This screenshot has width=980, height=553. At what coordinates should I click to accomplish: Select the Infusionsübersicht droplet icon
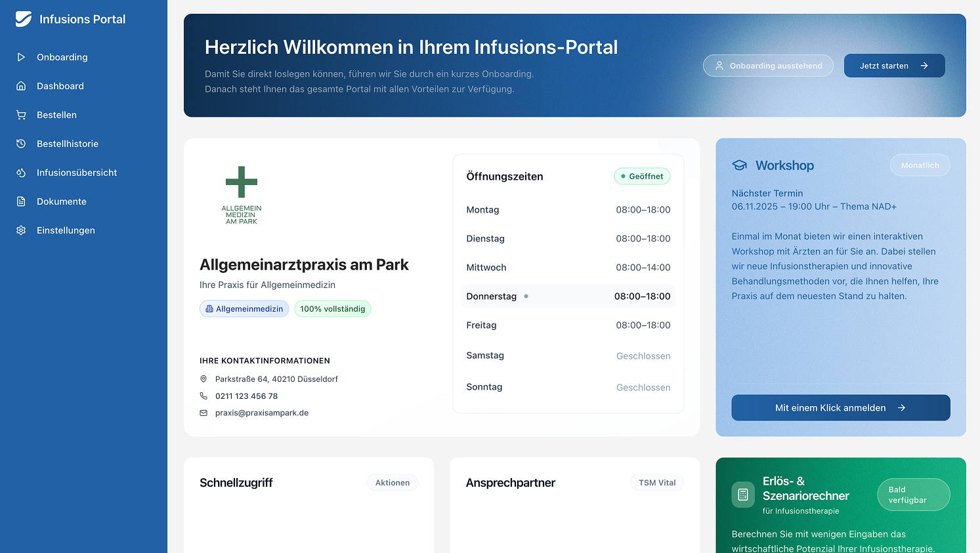coord(20,173)
